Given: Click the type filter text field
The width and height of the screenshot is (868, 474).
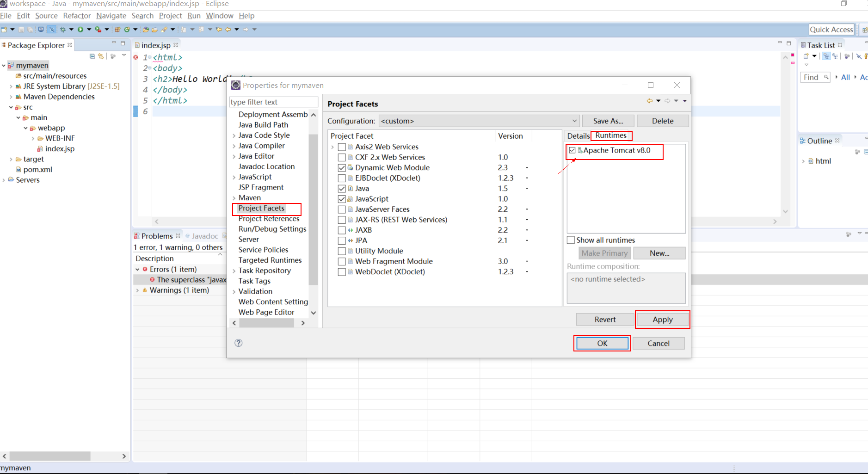Looking at the screenshot, I should (x=274, y=102).
